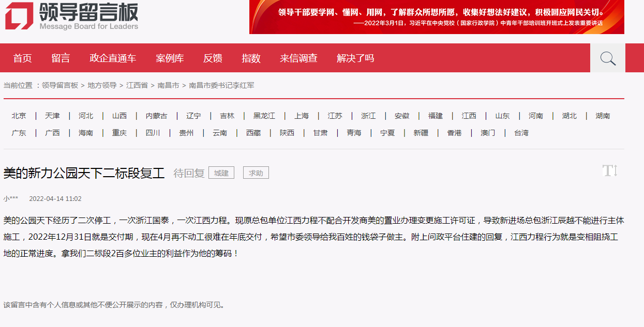Open the 新疆 region link
Image resolution: width=644 pixels, height=327 pixels.
(421, 133)
